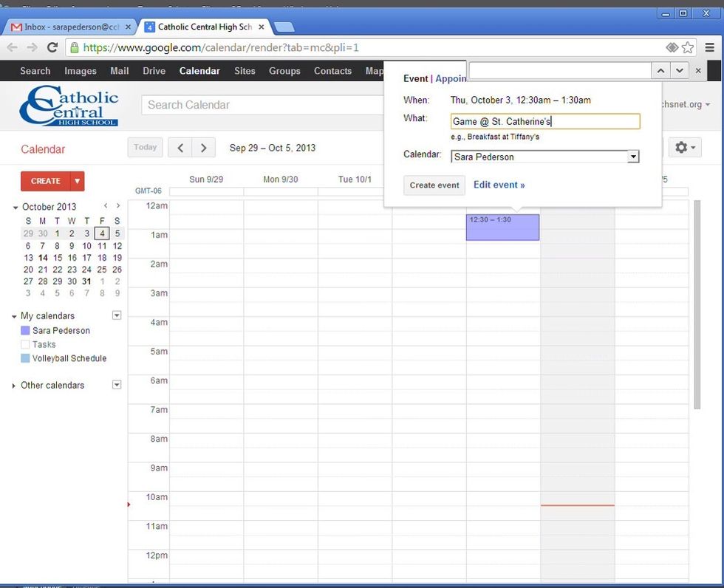Open the Calendar selection dropdown
The height and width of the screenshot is (588, 724).
tap(632, 157)
